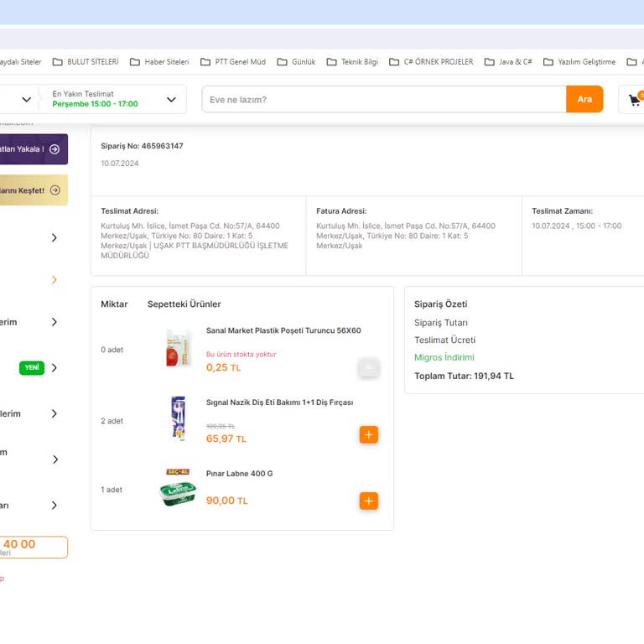Click 'Toplam Tutar: 191,94 TL' text

464,376
